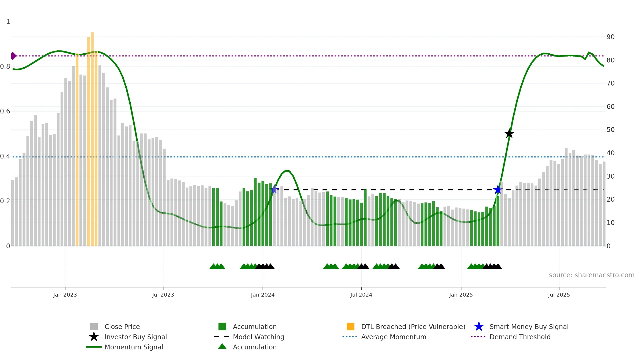Toggle the Smart Money Buy Signal label
The height and width of the screenshot is (362, 644).
(529, 327)
